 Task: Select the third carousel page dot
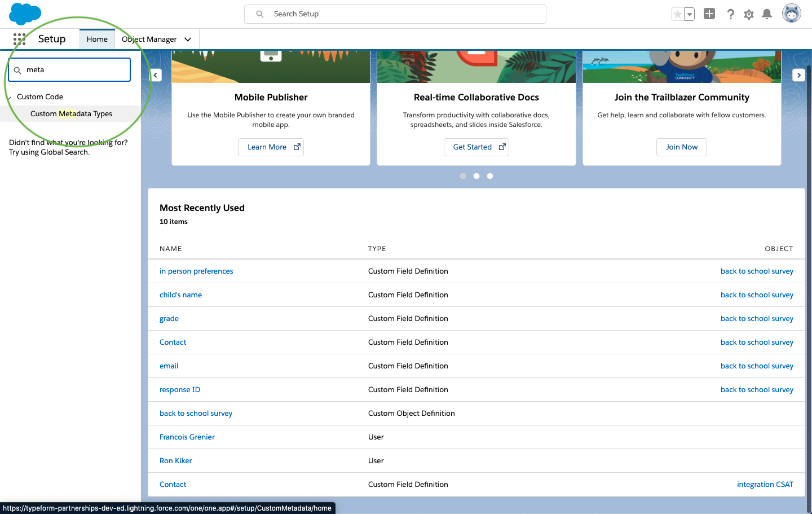point(490,176)
